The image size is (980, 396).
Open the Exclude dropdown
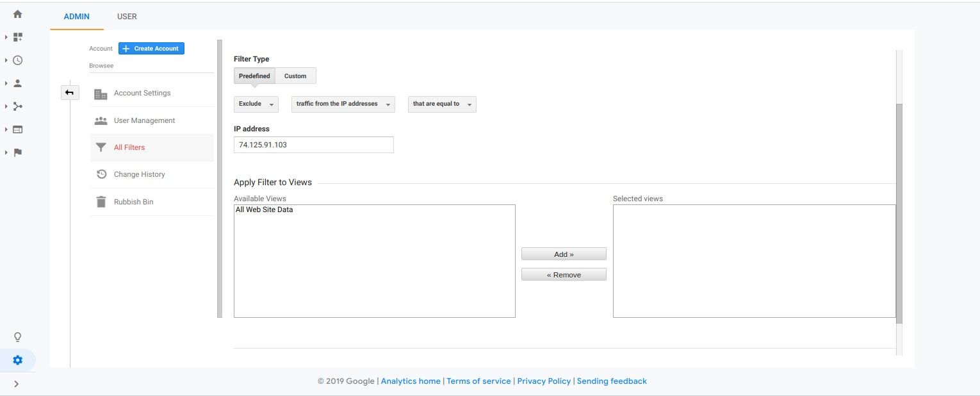(256, 104)
